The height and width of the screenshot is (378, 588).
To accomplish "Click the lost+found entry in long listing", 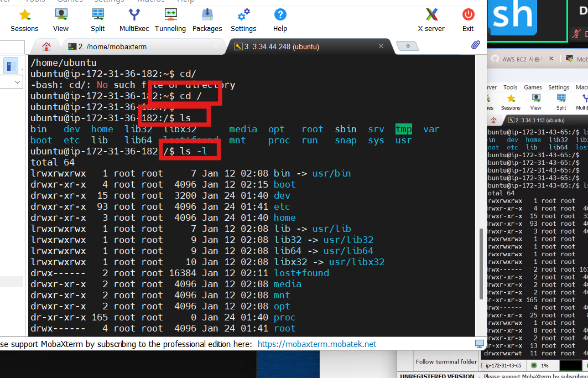I will 301,273.
